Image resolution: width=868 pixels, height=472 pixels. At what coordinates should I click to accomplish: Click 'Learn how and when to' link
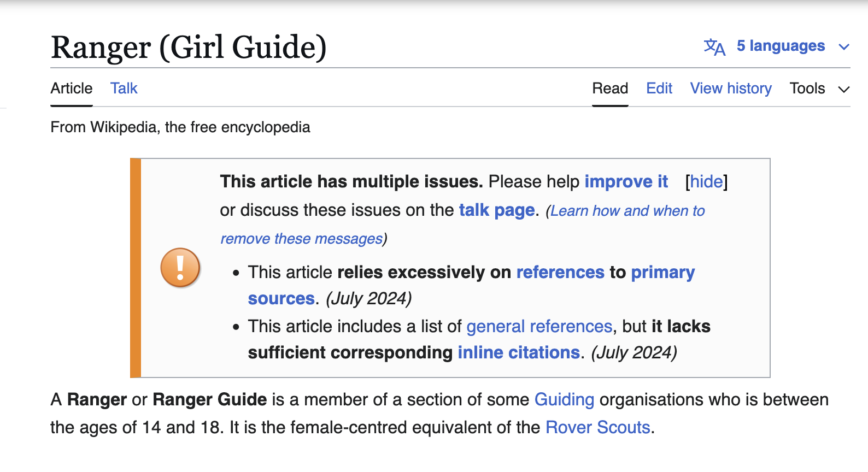pyautogui.click(x=627, y=211)
